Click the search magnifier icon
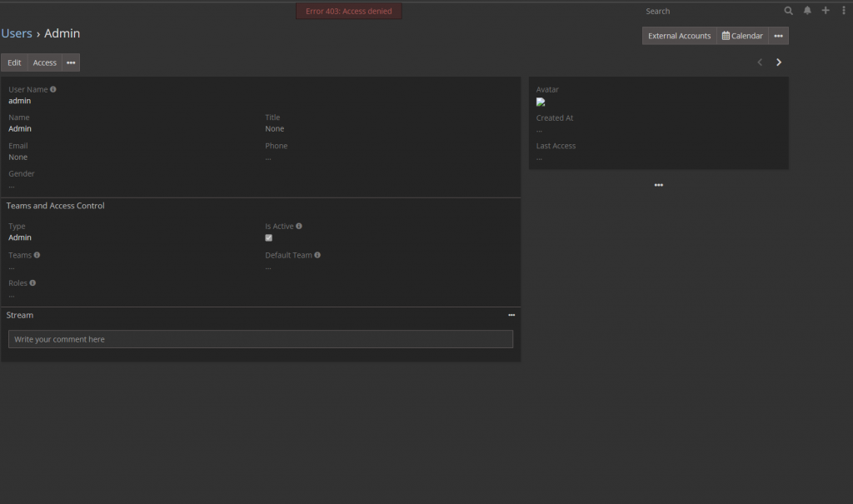Viewport: 853px width, 504px height. 788,11
